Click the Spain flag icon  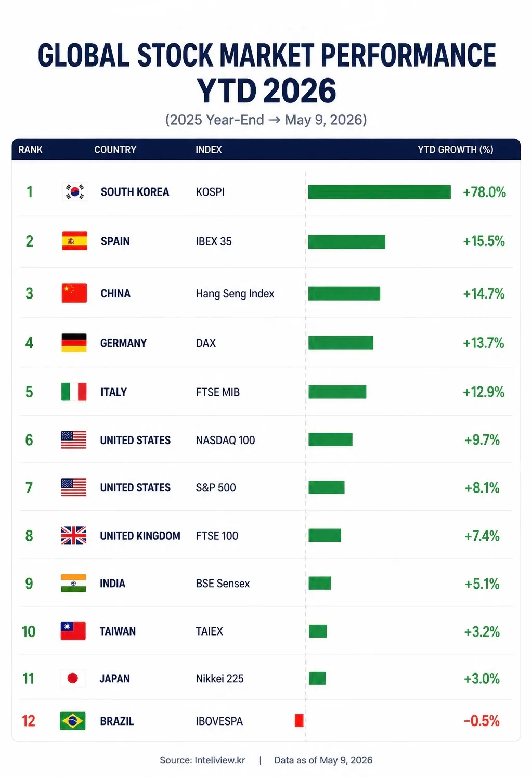(x=74, y=241)
